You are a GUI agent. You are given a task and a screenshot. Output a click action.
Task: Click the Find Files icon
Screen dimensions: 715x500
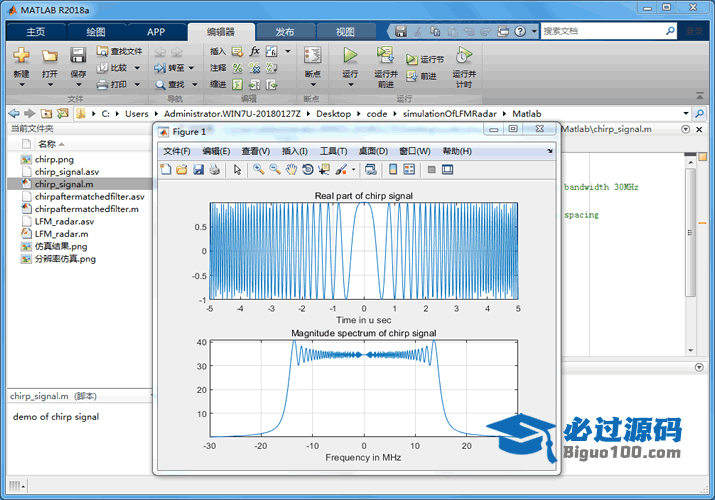click(x=102, y=51)
